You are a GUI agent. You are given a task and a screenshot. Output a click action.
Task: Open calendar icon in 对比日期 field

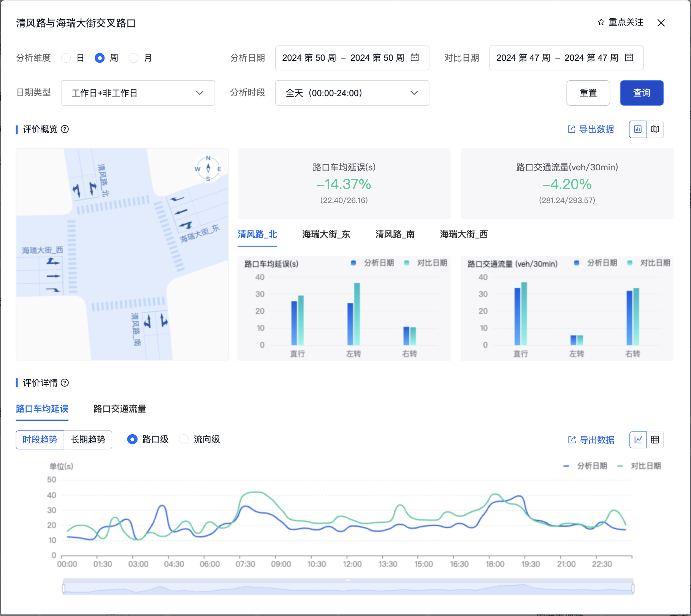pos(629,58)
